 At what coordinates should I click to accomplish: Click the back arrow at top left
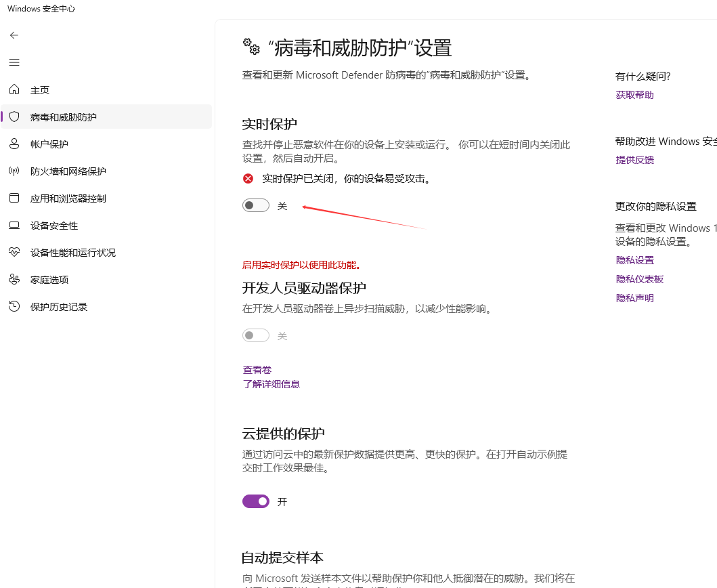coord(14,35)
